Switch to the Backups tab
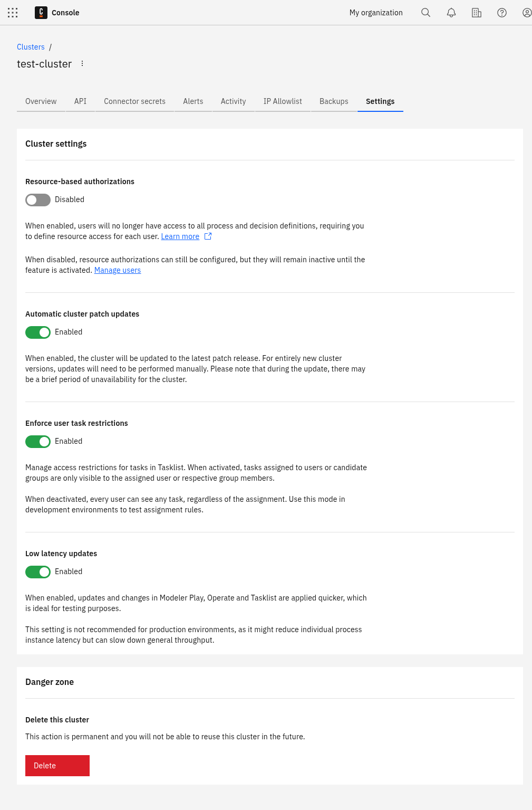This screenshot has width=532, height=810. tap(333, 101)
